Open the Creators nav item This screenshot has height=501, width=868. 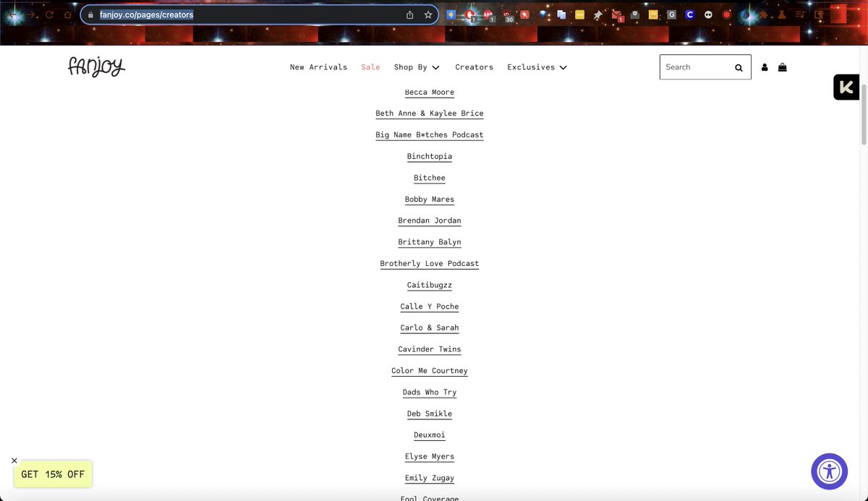coord(474,67)
